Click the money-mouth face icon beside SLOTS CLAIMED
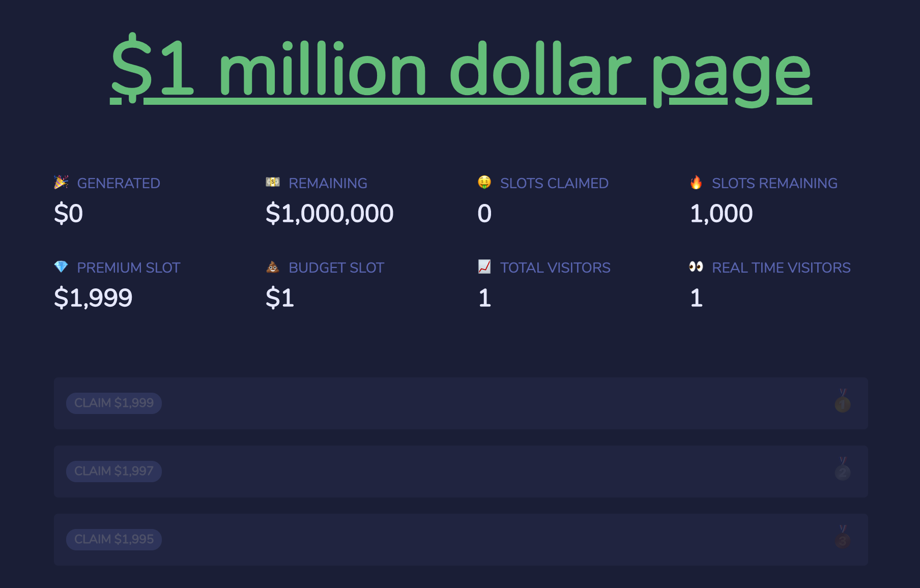This screenshot has width=920, height=588. pyautogui.click(x=484, y=182)
